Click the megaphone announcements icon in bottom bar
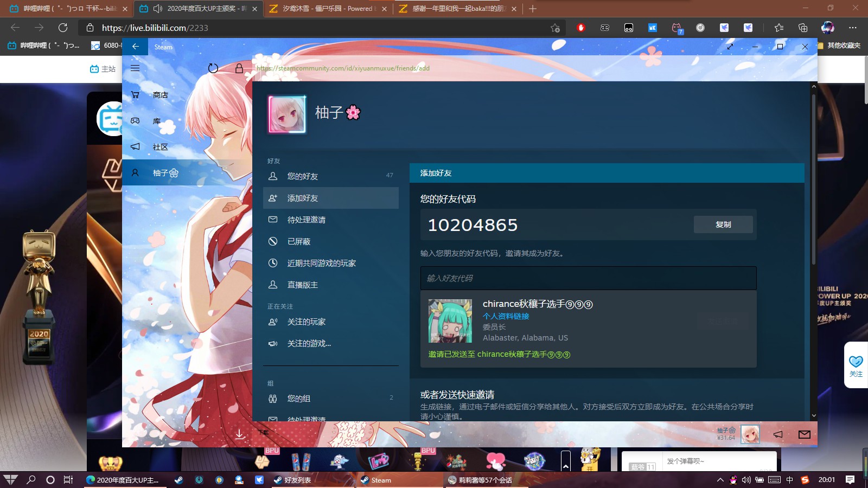868x488 pixels. (778, 434)
